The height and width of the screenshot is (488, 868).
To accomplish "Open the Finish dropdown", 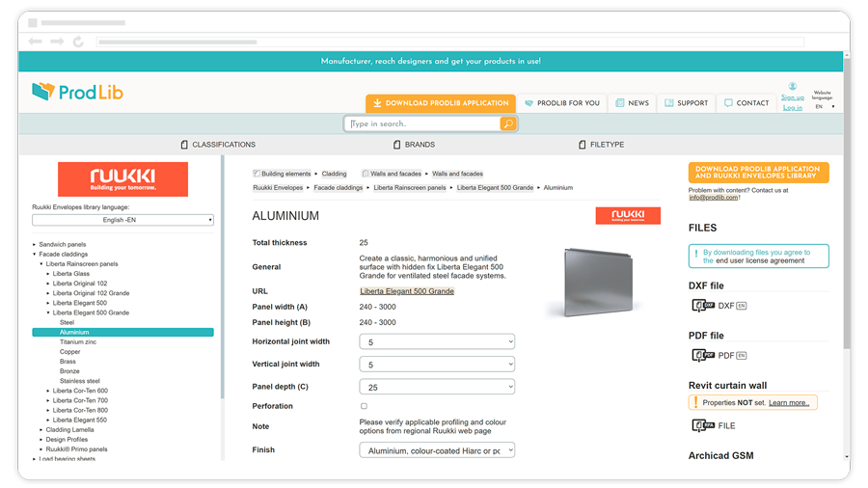I will (437, 450).
